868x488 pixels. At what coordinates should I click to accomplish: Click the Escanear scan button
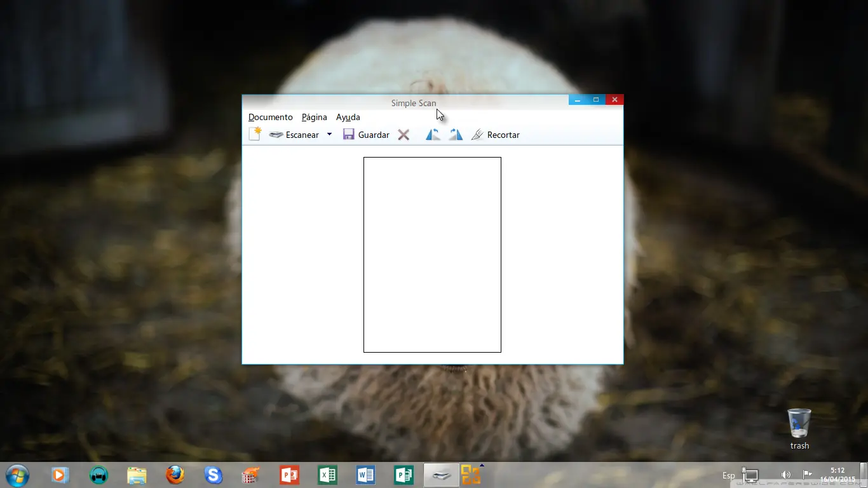[294, 135]
